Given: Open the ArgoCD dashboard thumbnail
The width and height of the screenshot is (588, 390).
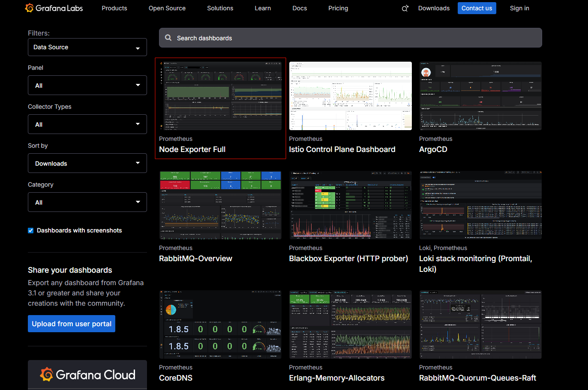Looking at the screenshot, I should click(480, 96).
